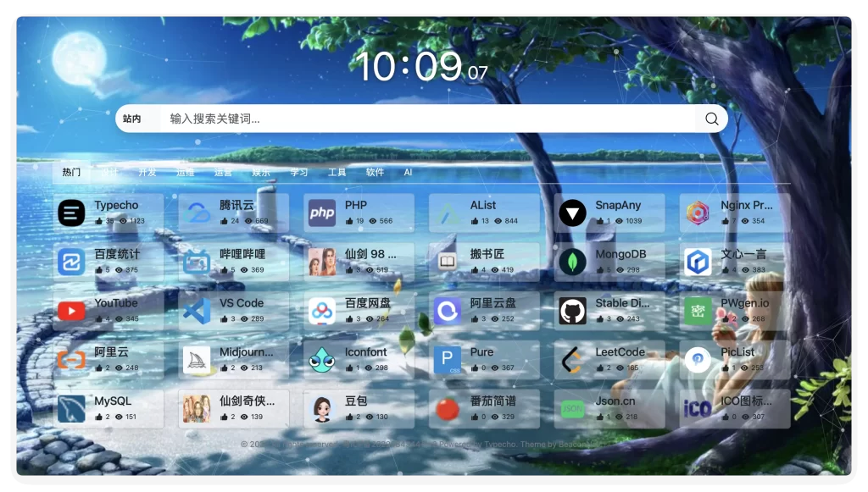
Task: Open the 站内 search scope selector
Action: pyautogui.click(x=134, y=119)
